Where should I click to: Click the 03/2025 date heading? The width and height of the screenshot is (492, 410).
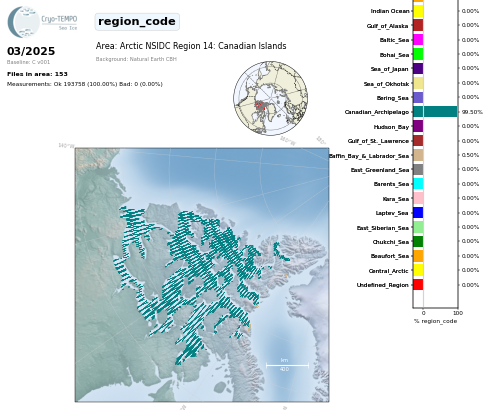[x=31, y=51]
